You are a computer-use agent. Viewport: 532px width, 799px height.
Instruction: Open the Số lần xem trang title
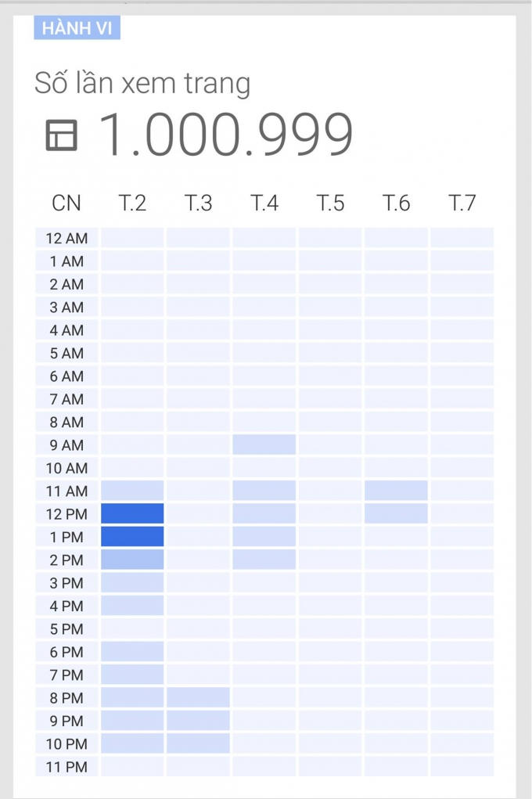tap(142, 83)
